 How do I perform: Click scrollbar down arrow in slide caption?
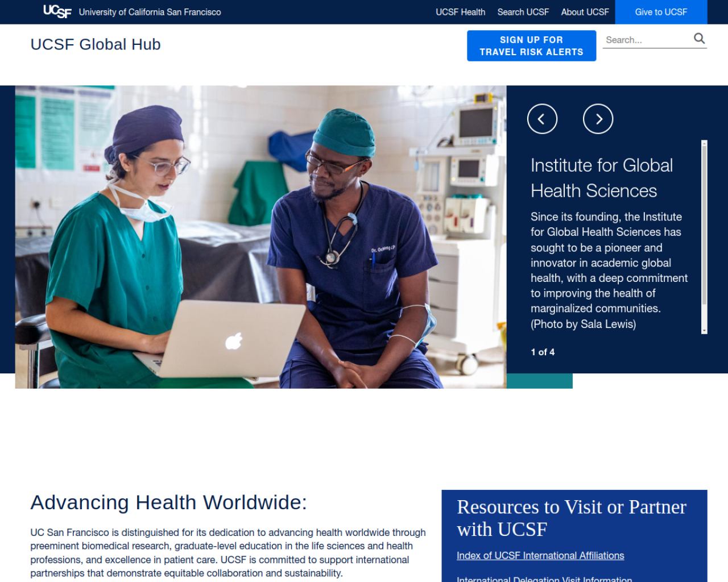(704, 330)
